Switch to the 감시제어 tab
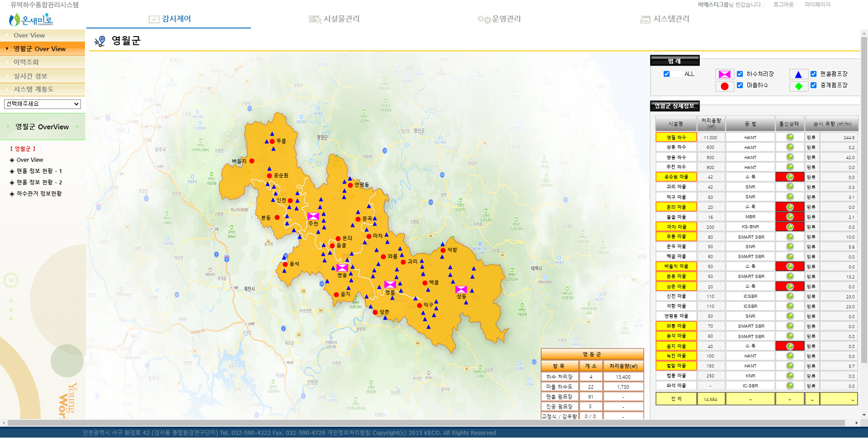This screenshot has height=438, width=868. click(x=170, y=19)
